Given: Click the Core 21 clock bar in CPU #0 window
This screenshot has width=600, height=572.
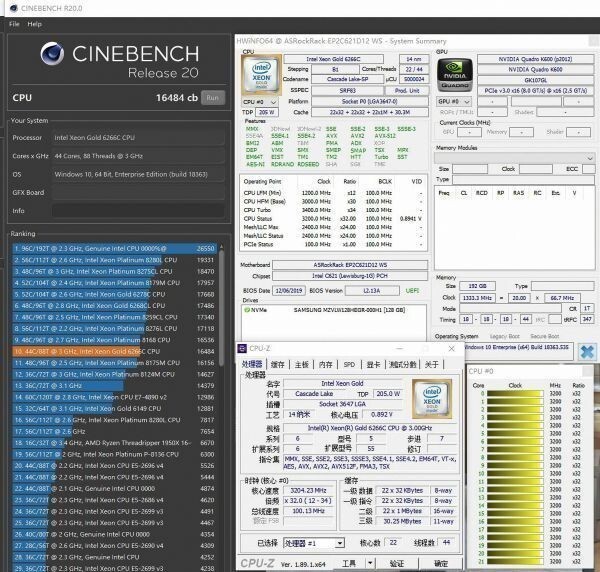Looking at the screenshot, I should (x=515, y=561).
